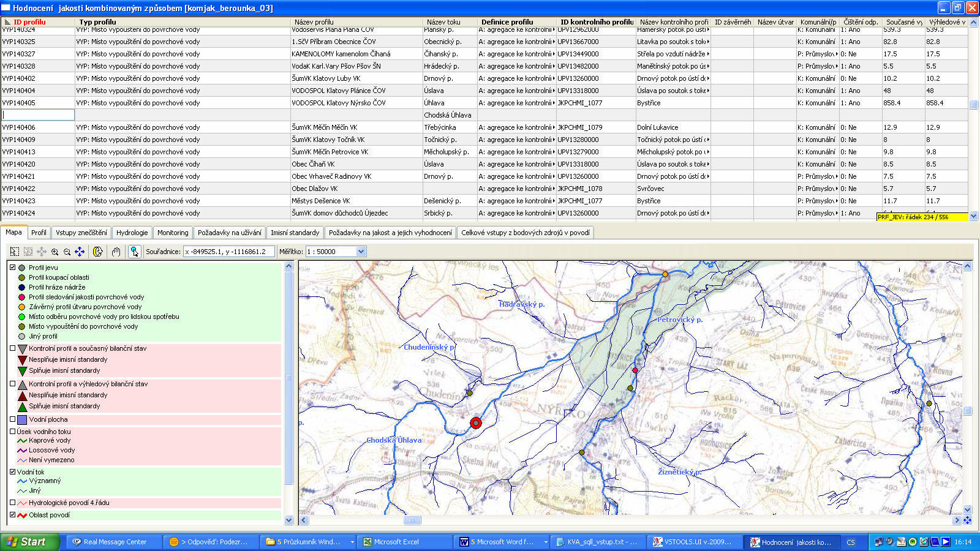Open Požadavky na jakost a jejich vyhodnocení tab
The width and height of the screenshot is (980, 551).
tap(390, 233)
